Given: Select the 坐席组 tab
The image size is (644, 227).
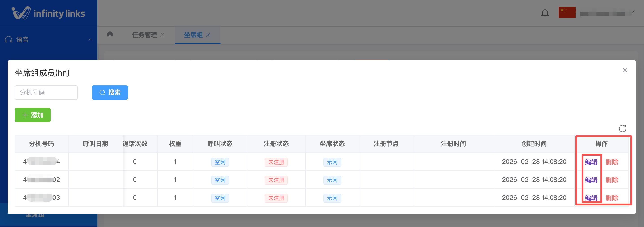Looking at the screenshot, I should pos(193,35).
